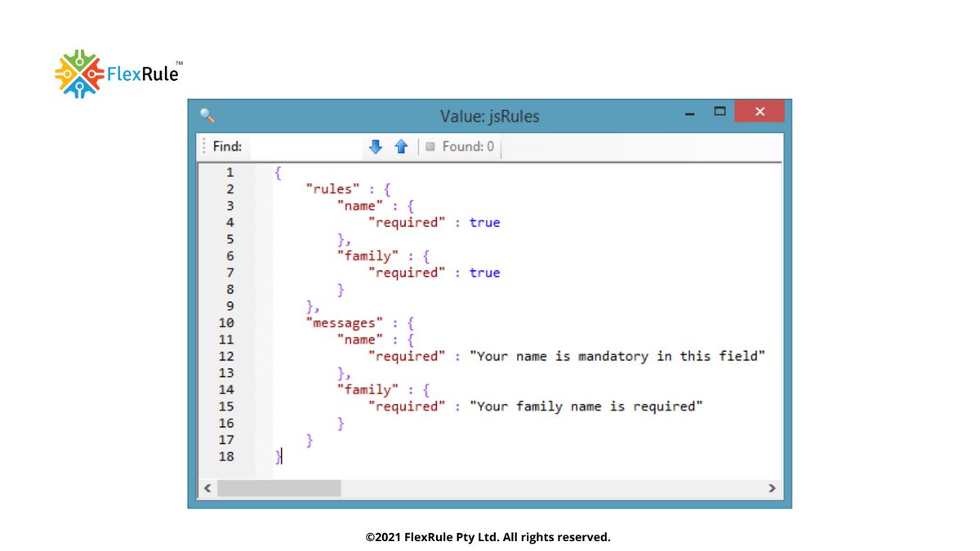
Task: Click "Your name is mandatory in this field"
Action: (617, 357)
